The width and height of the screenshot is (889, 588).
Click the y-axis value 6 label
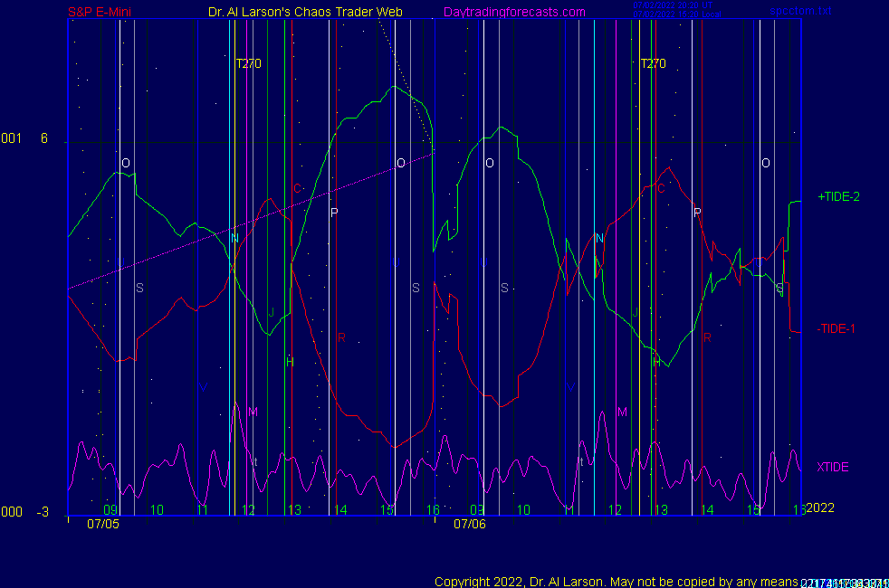pos(43,138)
